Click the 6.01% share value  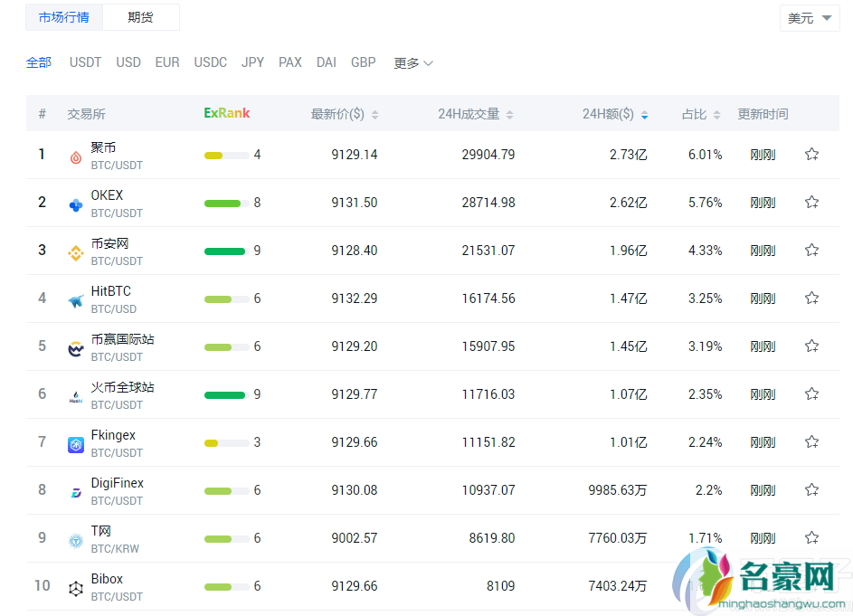point(705,155)
